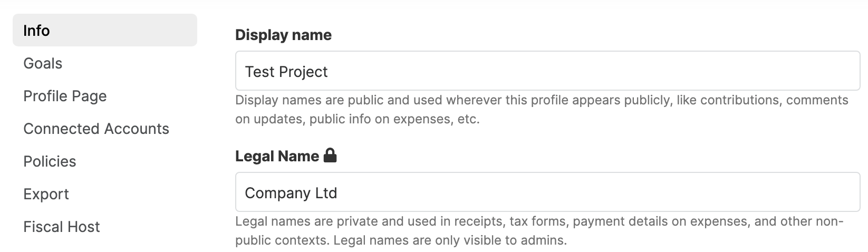The width and height of the screenshot is (868, 252).
Task: Place cursor right after "Project" in Display name
Action: pos(329,72)
